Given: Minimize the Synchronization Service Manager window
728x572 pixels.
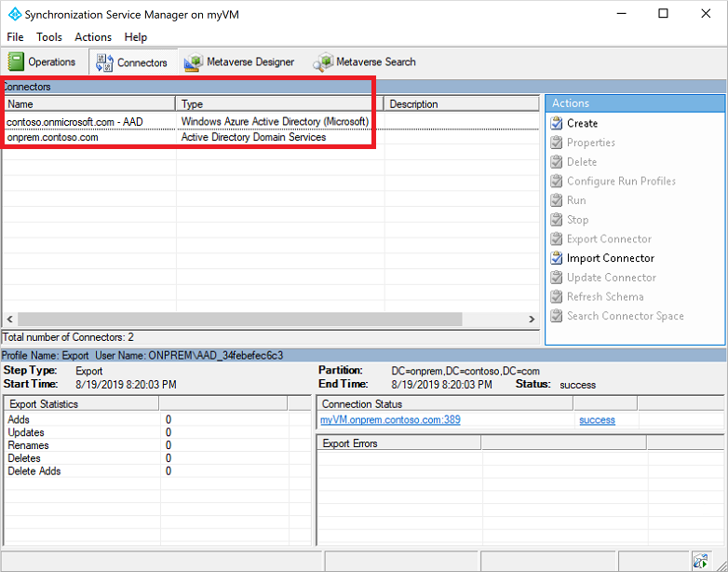Looking at the screenshot, I should (621, 13).
